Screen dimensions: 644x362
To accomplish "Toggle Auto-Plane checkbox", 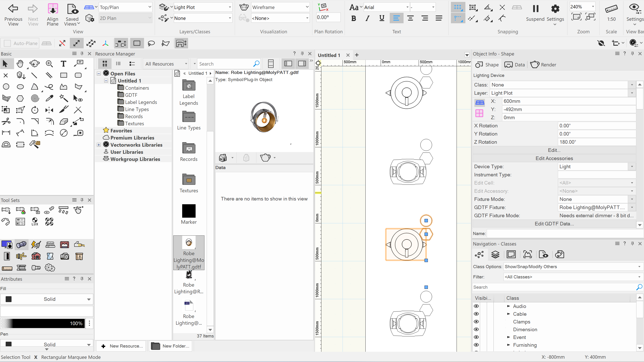I will (x=8, y=44).
